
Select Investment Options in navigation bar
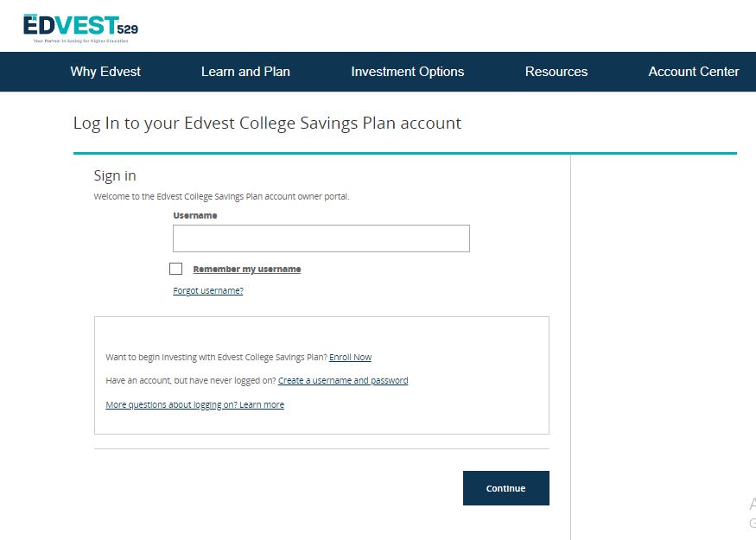pos(408,72)
